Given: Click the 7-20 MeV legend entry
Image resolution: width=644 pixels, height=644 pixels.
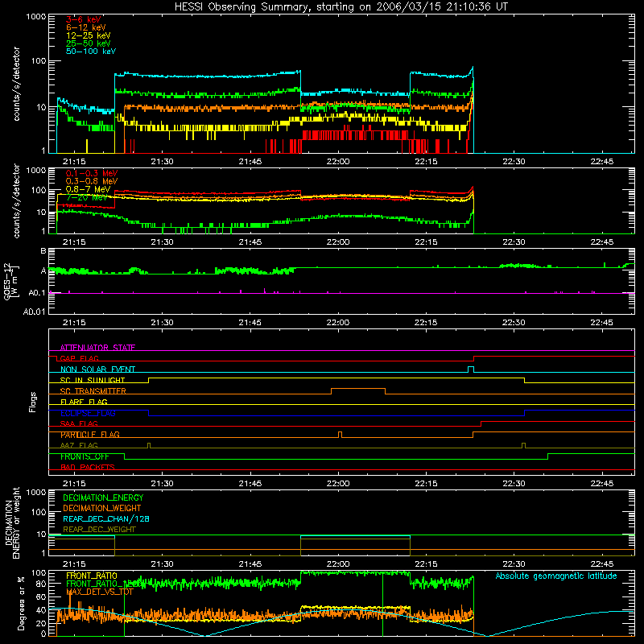Looking at the screenshot, I should [87, 197].
